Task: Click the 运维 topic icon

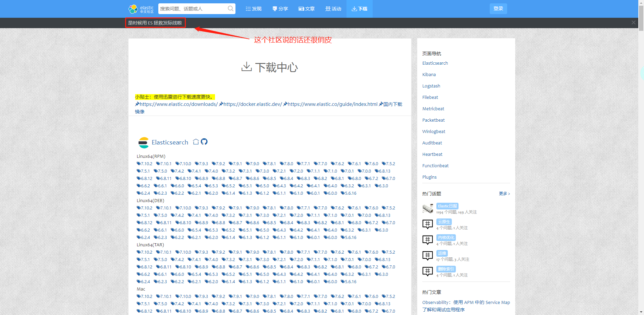Action: tap(428, 256)
